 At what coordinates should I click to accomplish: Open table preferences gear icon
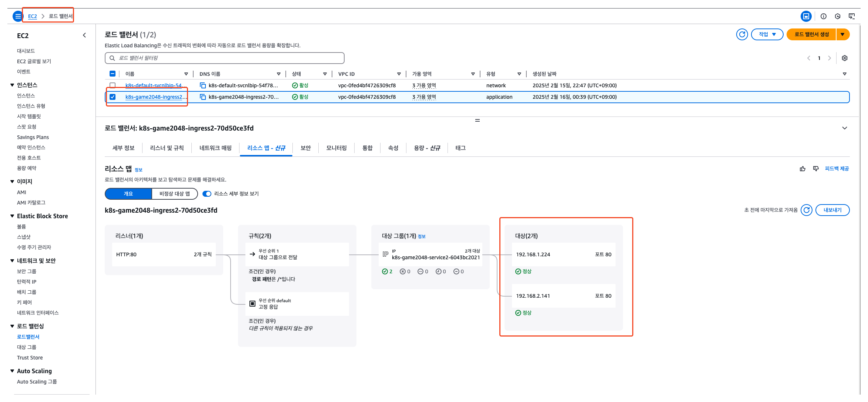[844, 58]
